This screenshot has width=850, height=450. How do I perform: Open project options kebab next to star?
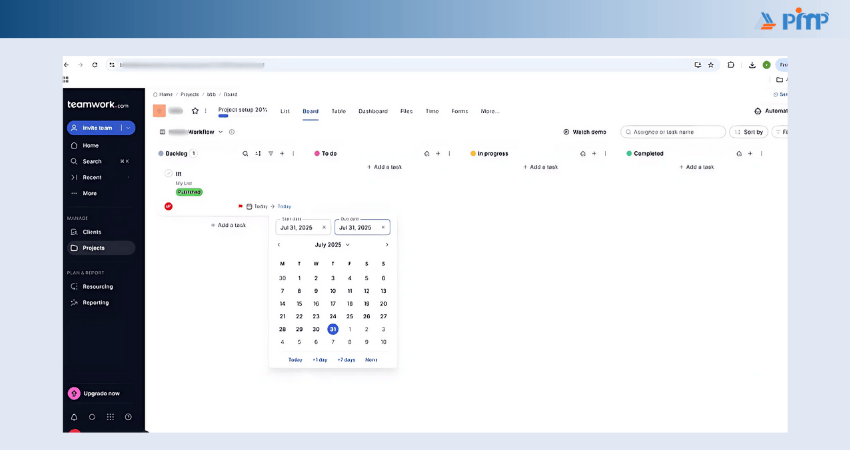coord(205,111)
